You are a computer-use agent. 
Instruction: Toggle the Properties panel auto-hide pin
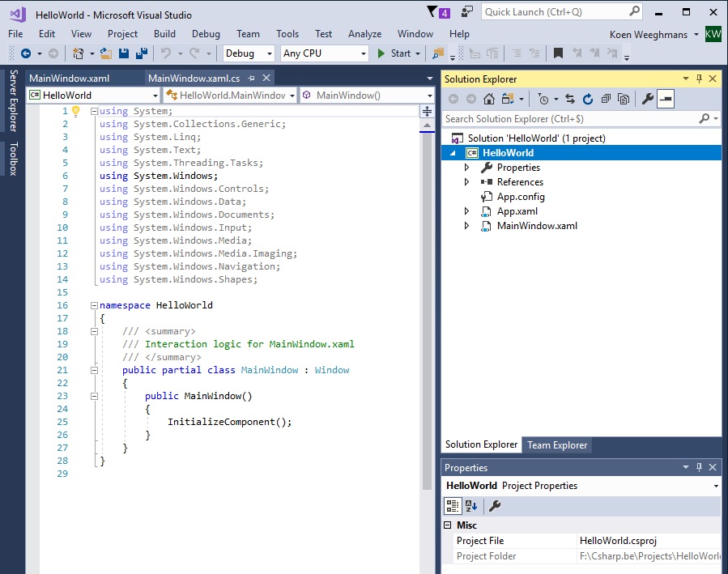click(699, 467)
